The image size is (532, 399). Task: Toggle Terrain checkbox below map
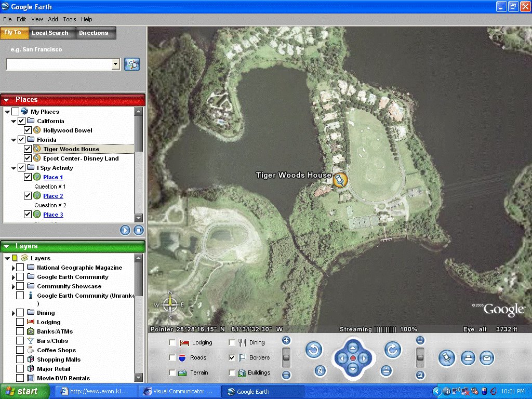click(x=172, y=373)
